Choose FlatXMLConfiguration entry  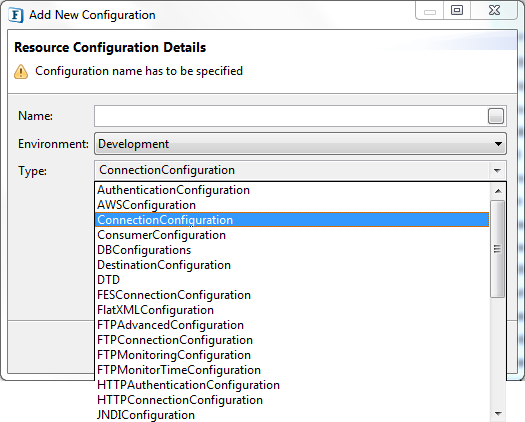[155, 310]
